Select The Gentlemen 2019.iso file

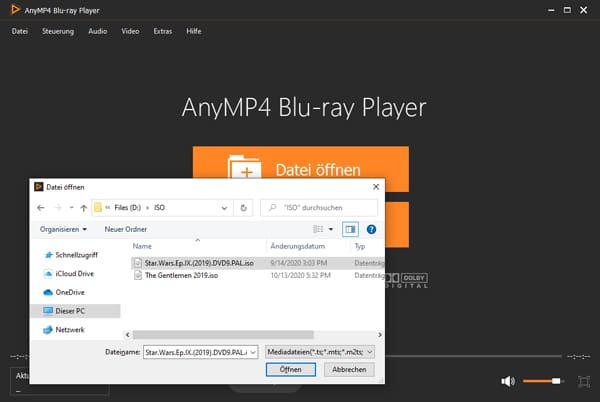pos(181,275)
